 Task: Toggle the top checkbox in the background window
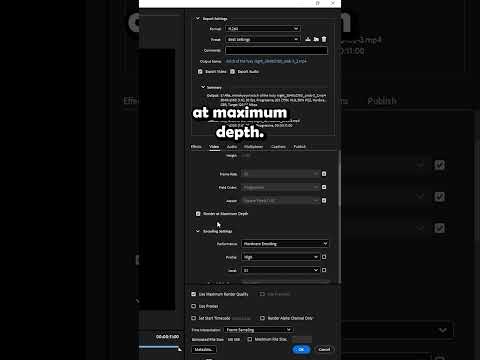[440, 165]
